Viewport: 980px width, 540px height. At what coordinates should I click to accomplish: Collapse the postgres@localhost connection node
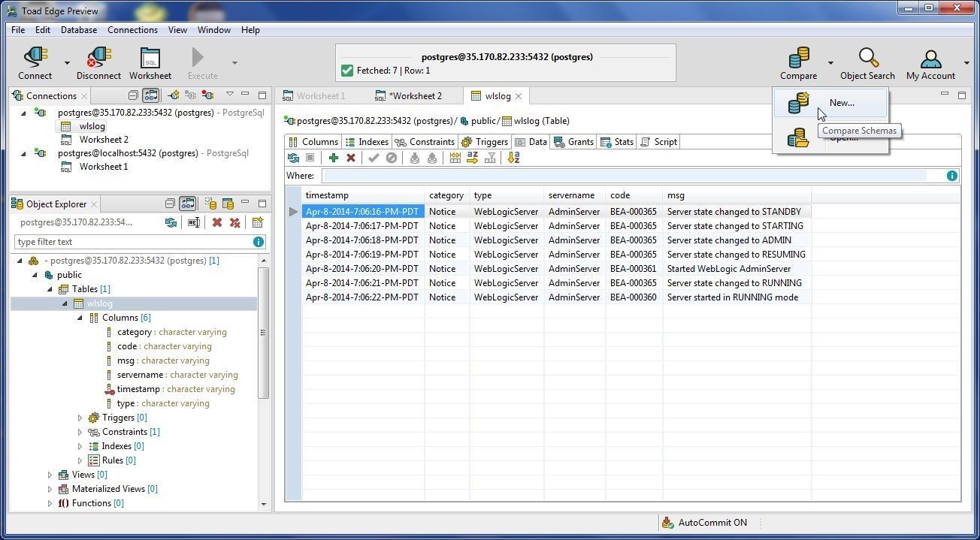pyautogui.click(x=23, y=153)
